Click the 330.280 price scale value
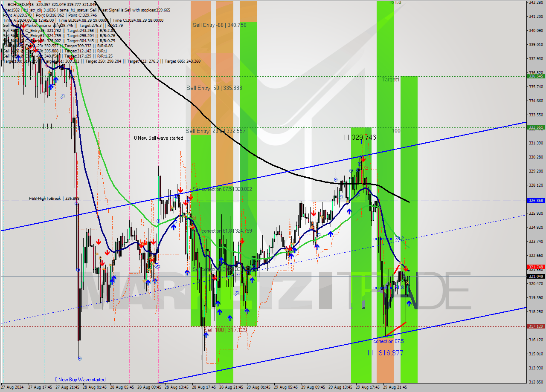 pos(535,157)
